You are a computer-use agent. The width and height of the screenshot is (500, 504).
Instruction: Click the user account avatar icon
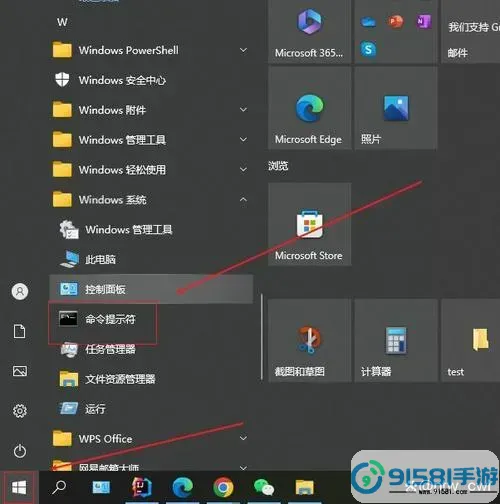coord(20,292)
